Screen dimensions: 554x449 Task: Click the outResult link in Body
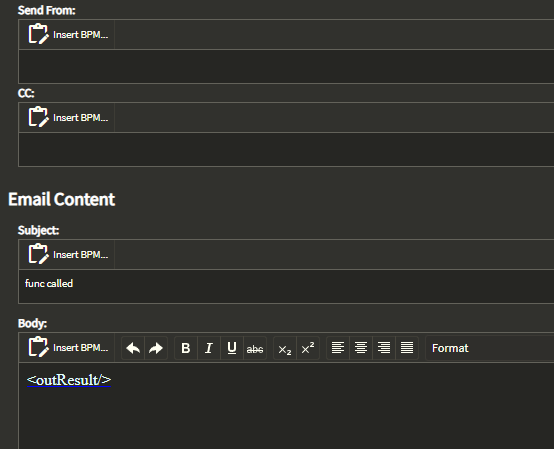coord(69,380)
